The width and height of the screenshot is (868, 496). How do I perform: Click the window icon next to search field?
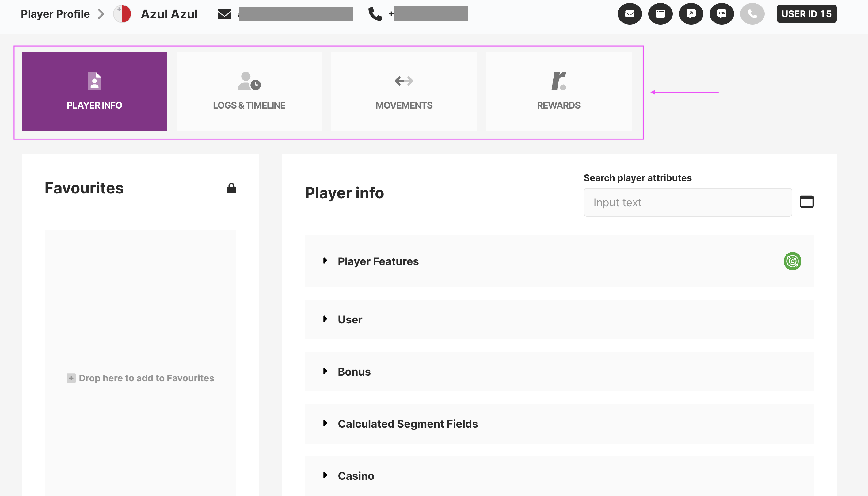806,202
